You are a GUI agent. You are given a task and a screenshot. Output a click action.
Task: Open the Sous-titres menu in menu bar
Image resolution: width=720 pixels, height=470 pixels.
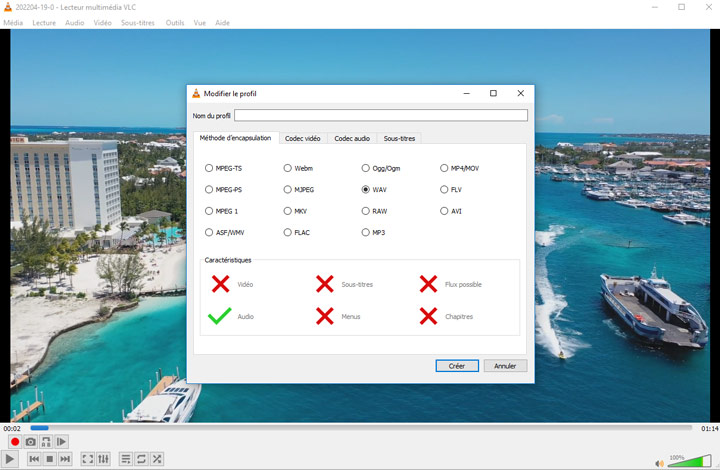pyautogui.click(x=138, y=22)
